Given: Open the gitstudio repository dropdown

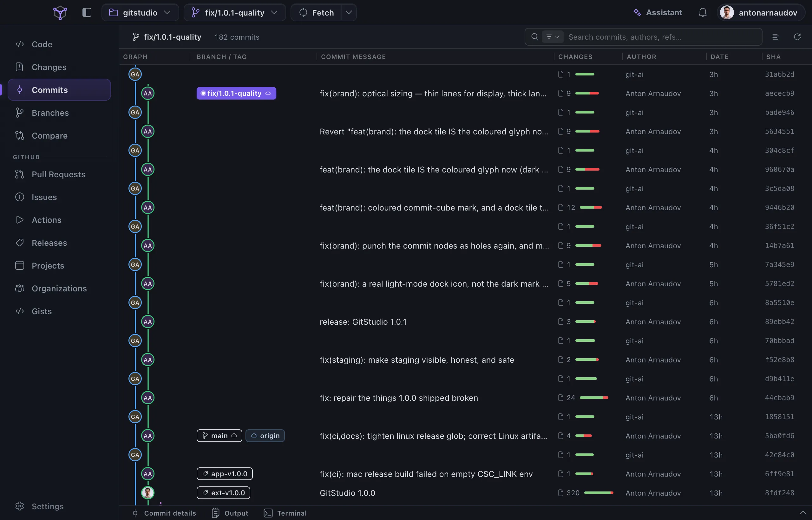Looking at the screenshot, I should pos(140,12).
